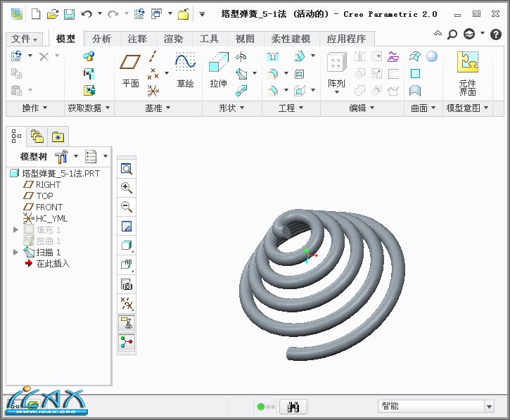The height and width of the screenshot is (420, 510).
Task: Open the 编辑 group dropdown
Action: [362, 108]
